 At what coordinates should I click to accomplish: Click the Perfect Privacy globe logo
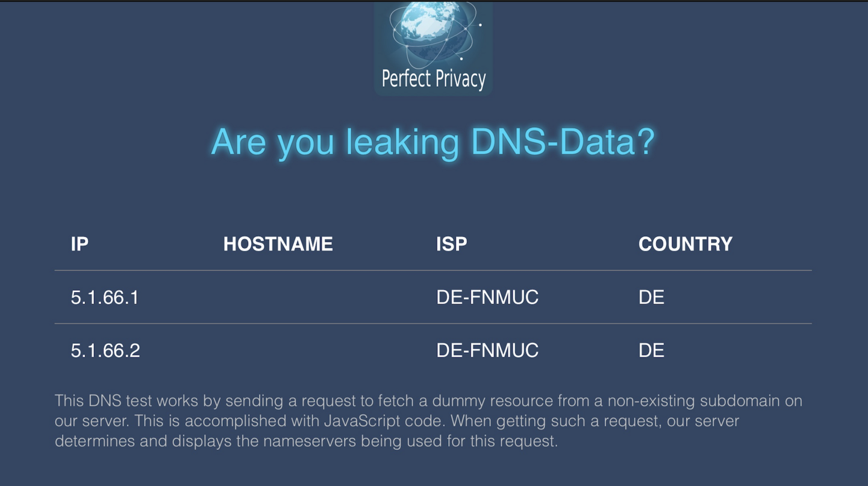pyautogui.click(x=433, y=33)
